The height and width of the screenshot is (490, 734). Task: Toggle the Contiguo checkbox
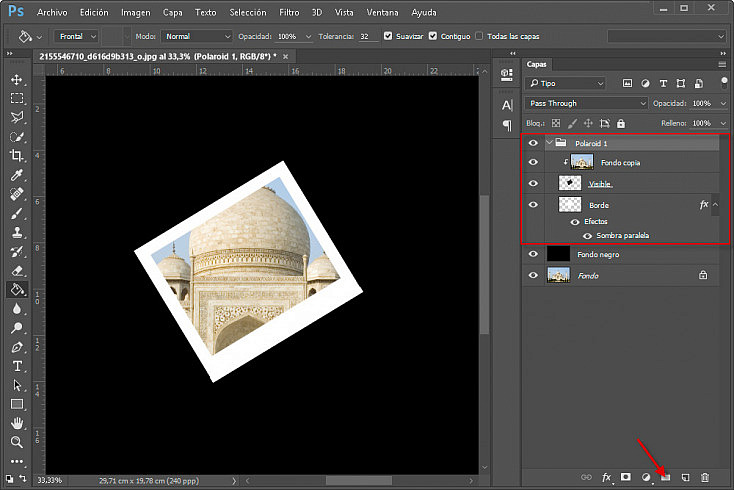pos(433,36)
